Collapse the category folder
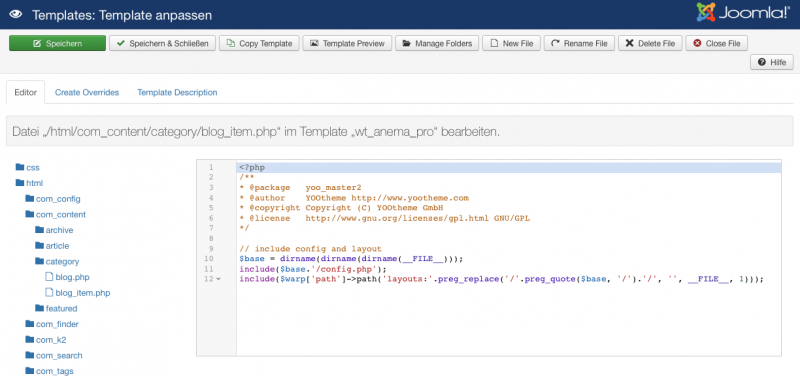The width and height of the screenshot is (800, 376). (x=62, y=262)
